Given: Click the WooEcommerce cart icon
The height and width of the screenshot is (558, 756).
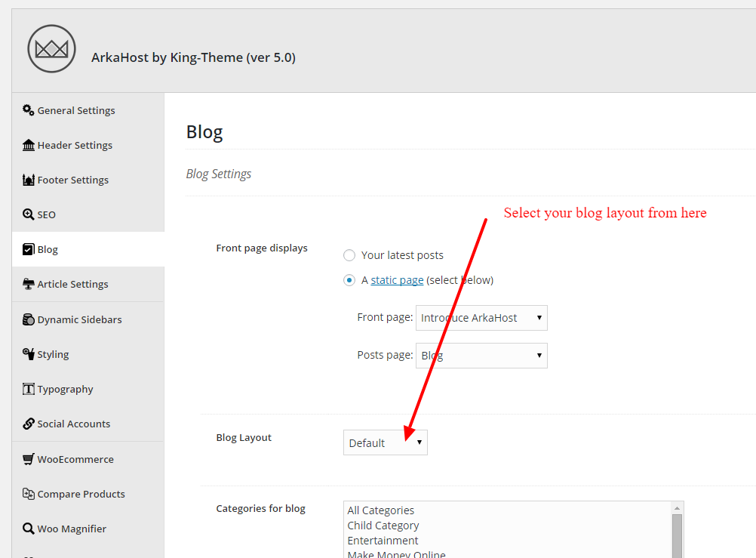Looking at the screenshot, I should [x=29, y=458].
